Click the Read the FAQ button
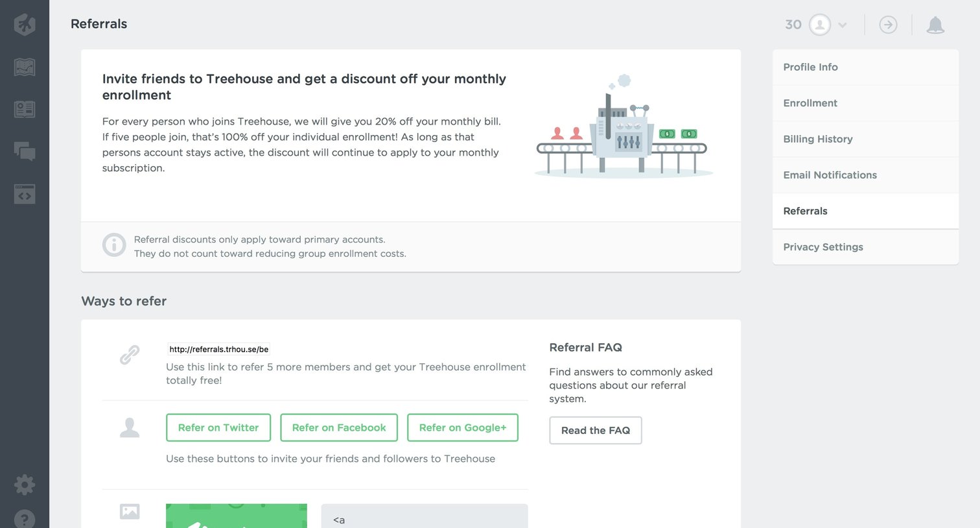Image resolution: width=980 pixels, height=528 pixels. pos(596,430)
